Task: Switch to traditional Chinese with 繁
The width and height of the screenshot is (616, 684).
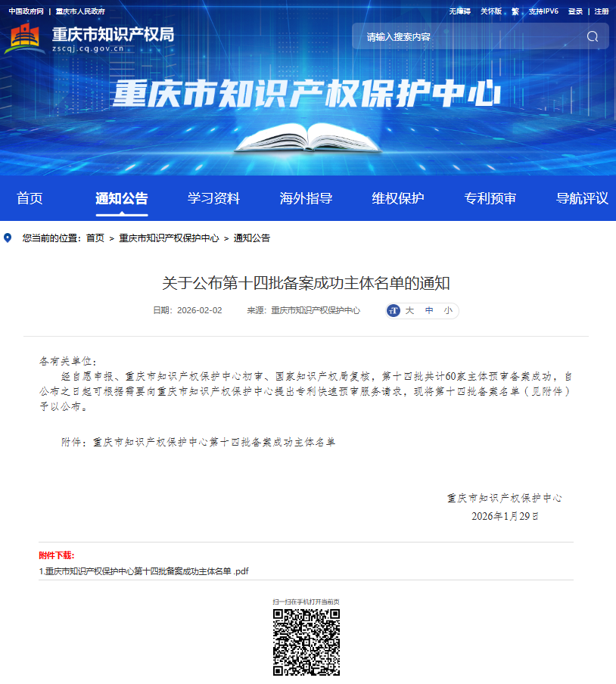Action: coord(515,11)
